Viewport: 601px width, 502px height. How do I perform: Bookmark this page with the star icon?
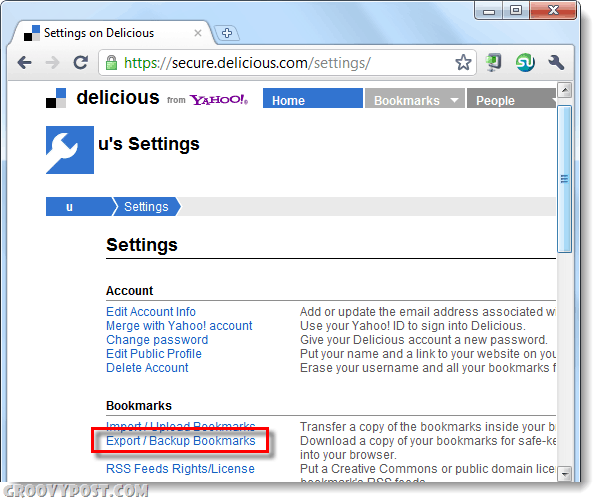(463, 62)
